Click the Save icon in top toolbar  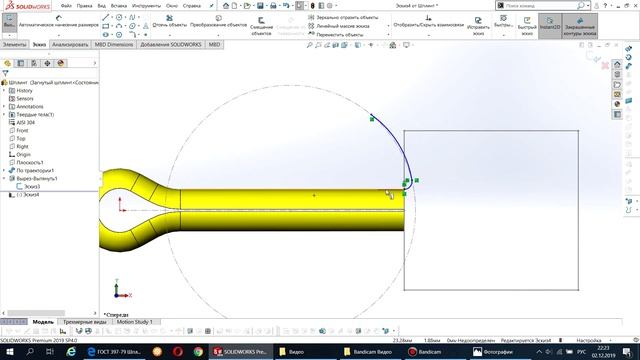coord(260,6)
